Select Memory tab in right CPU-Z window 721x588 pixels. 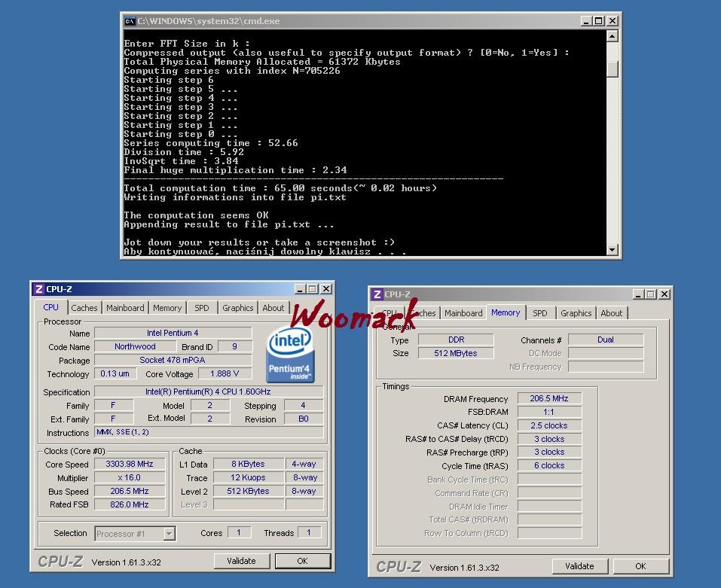506,313
